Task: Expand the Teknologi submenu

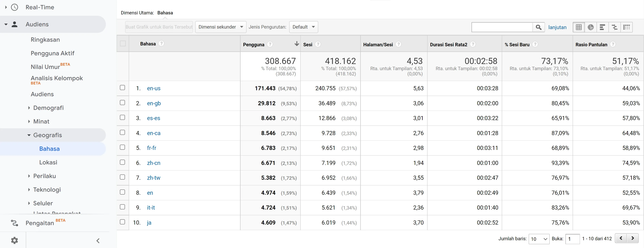Action: (29, 190)
